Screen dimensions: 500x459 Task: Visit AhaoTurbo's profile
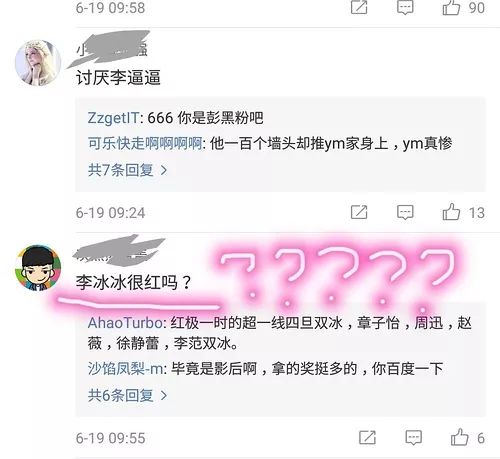[125, 323]
